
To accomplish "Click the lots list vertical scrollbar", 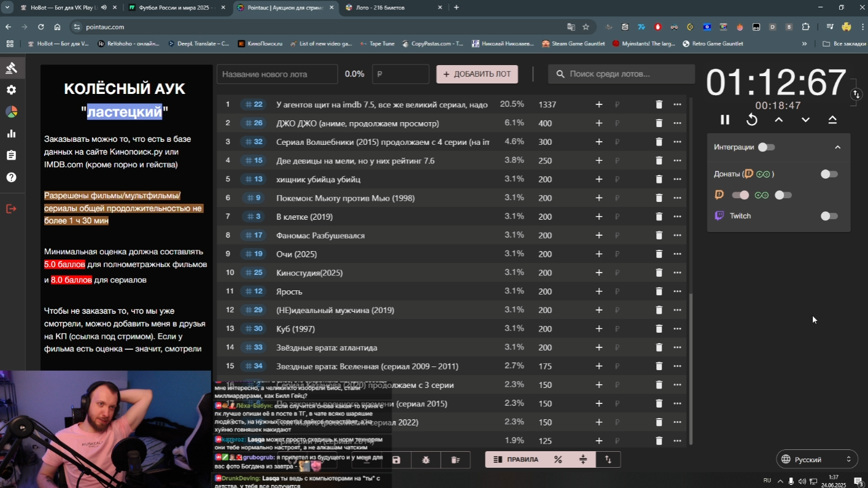I will (x=691, y=368).
